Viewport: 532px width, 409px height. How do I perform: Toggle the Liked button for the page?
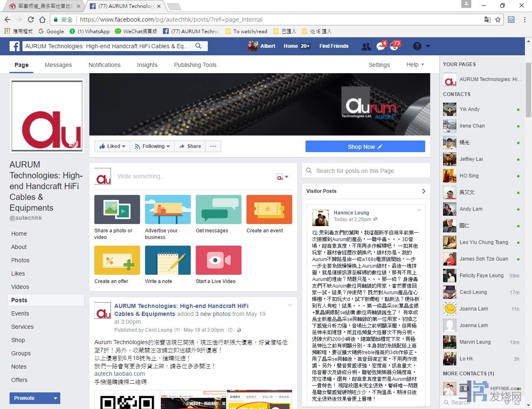112,146
